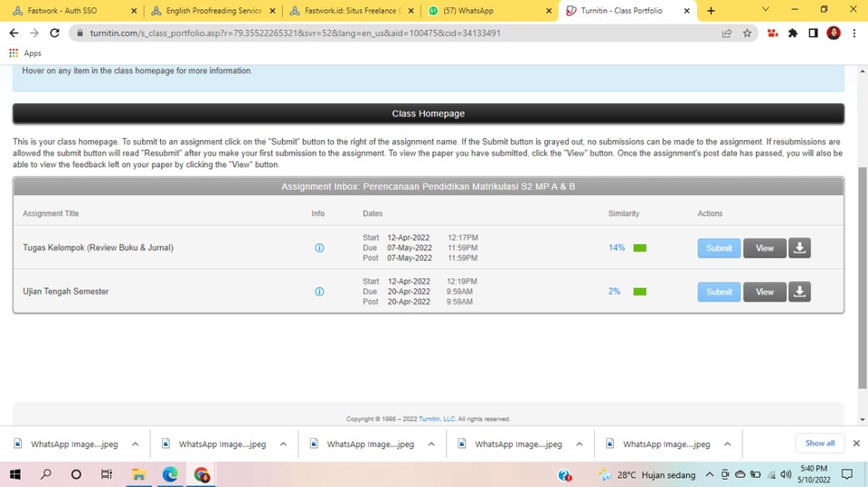
Task: Open Task View on the taskbar
Action: click(x=107, y=474)
